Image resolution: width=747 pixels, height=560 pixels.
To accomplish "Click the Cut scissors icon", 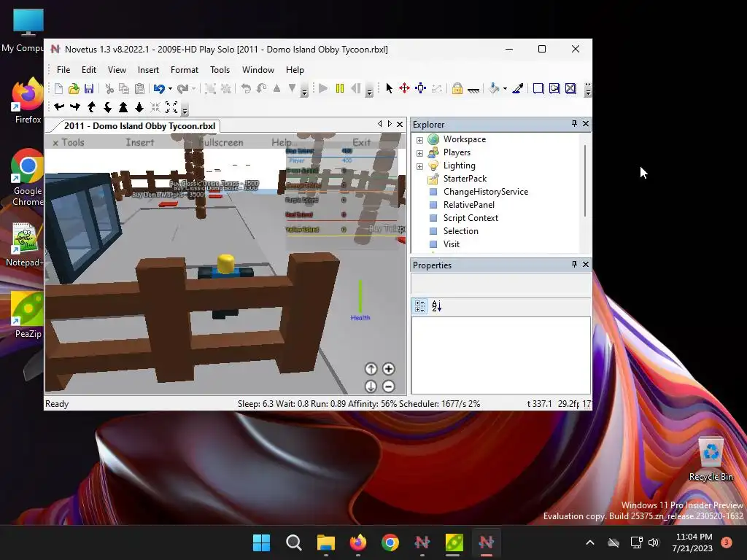I will point(109,88).
